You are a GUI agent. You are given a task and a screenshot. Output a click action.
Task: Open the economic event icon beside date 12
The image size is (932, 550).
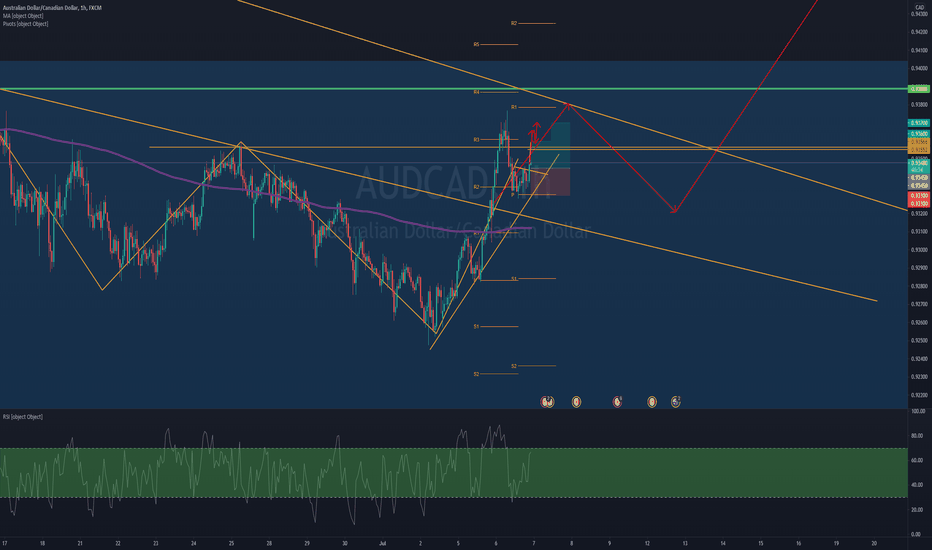(x=652, y=403)
